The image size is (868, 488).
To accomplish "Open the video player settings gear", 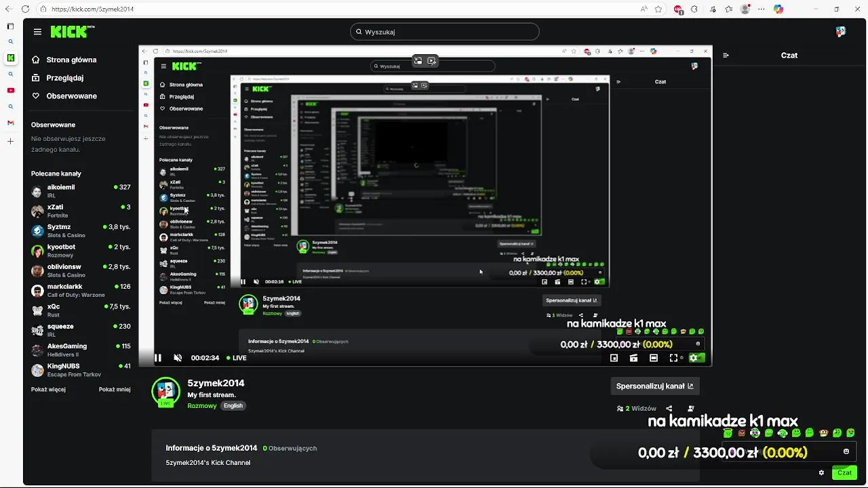I will pos(693,358).
